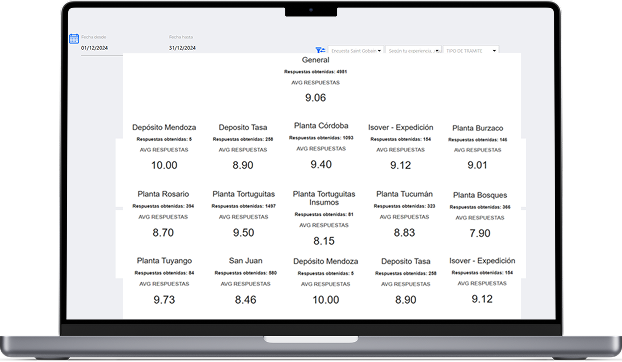The height and width of the screenshot is (362, 622).
Task: Click the General average value 9.06
Action: pos(315,98)
